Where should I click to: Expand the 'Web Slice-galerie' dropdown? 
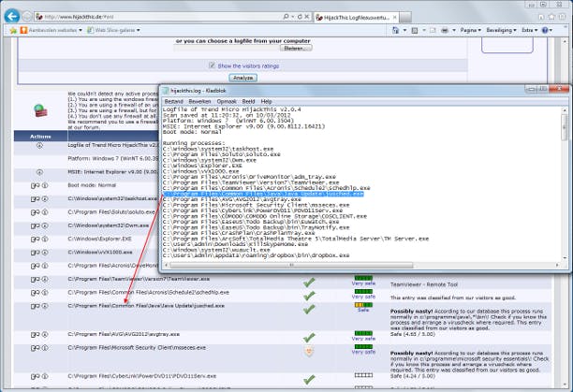click(x=139, y=30)
